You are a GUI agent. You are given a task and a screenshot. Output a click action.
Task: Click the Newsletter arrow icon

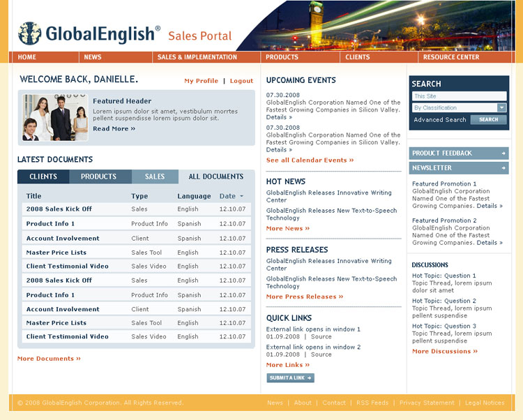(503, 168)
